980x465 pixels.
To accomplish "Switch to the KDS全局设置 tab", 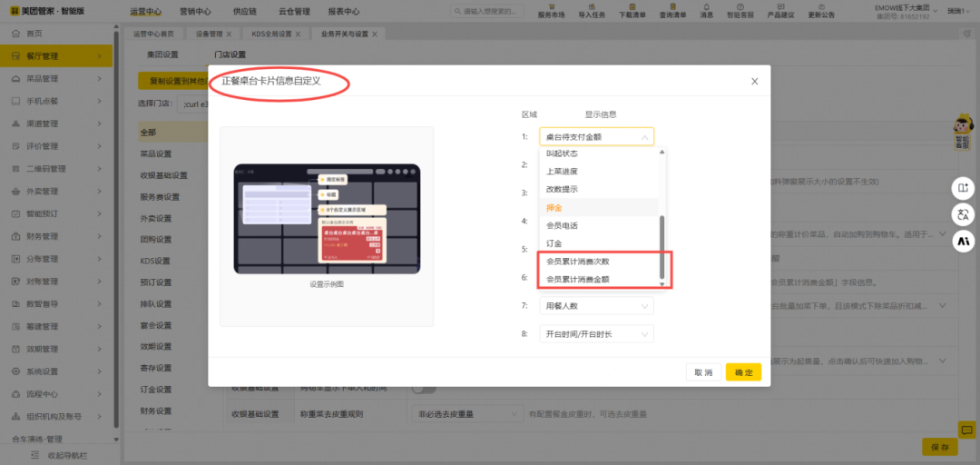I will tap(271, 34).
